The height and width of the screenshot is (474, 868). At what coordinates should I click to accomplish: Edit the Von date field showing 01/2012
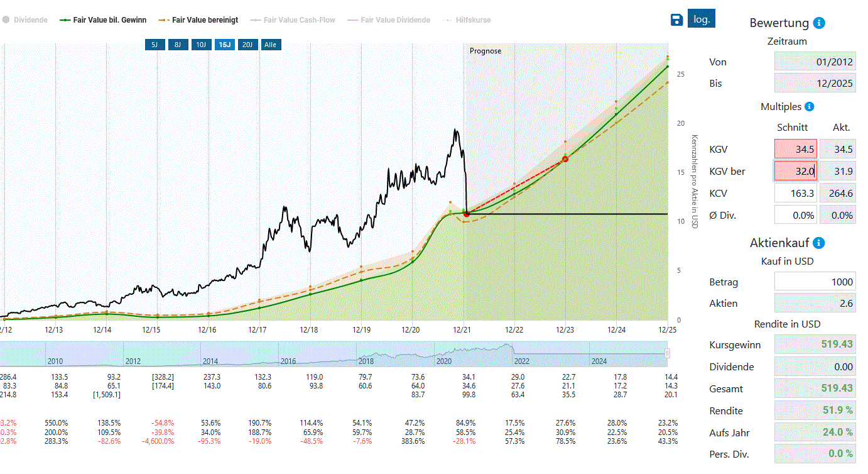(815, 62)
